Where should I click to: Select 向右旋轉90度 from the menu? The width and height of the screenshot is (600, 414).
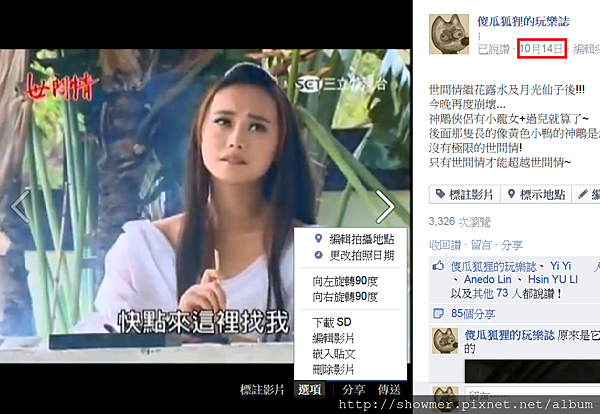345,297
